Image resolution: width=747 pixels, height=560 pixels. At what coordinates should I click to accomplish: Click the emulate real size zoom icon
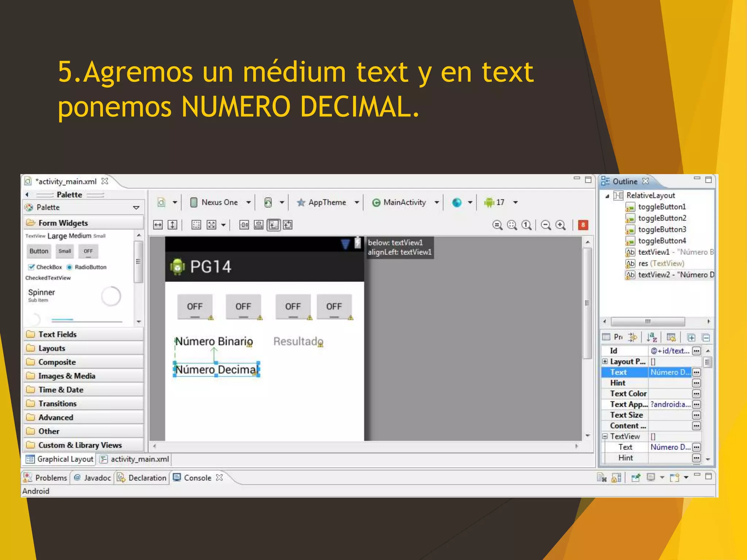(497, 225)
